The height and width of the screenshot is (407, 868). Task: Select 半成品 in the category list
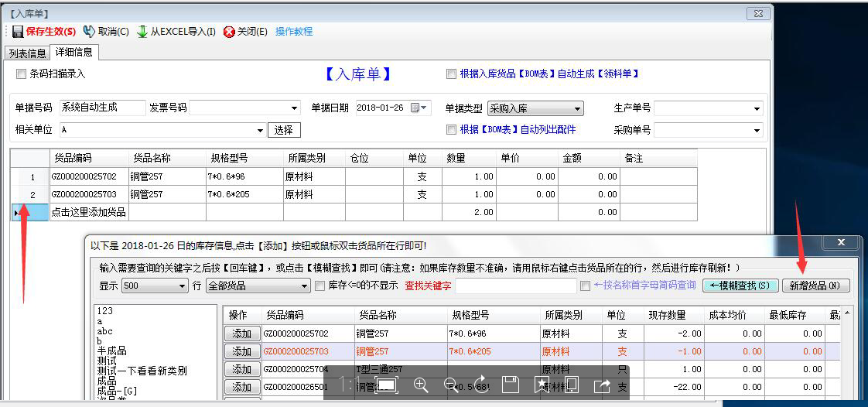pyautogui.click(x=114, y=351)
